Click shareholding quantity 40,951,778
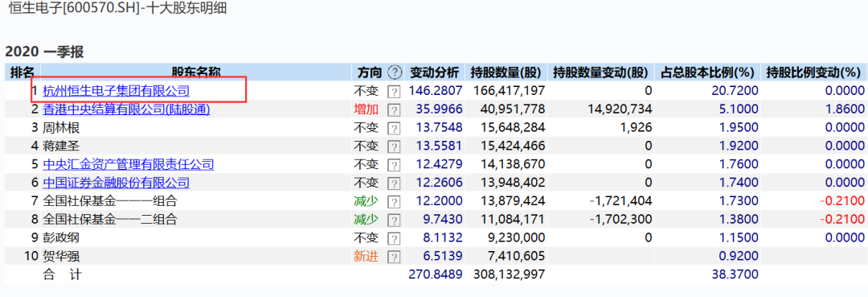 pos(513,109)
